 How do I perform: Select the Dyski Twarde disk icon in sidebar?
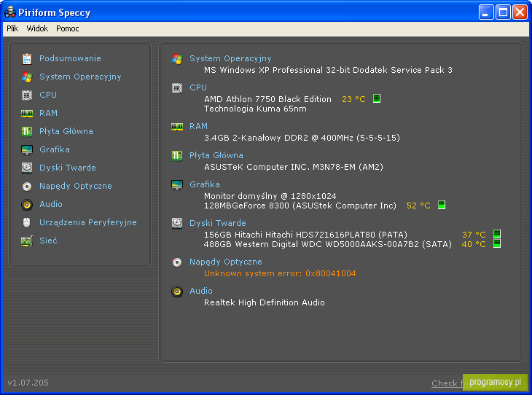[x=27, y=168]
